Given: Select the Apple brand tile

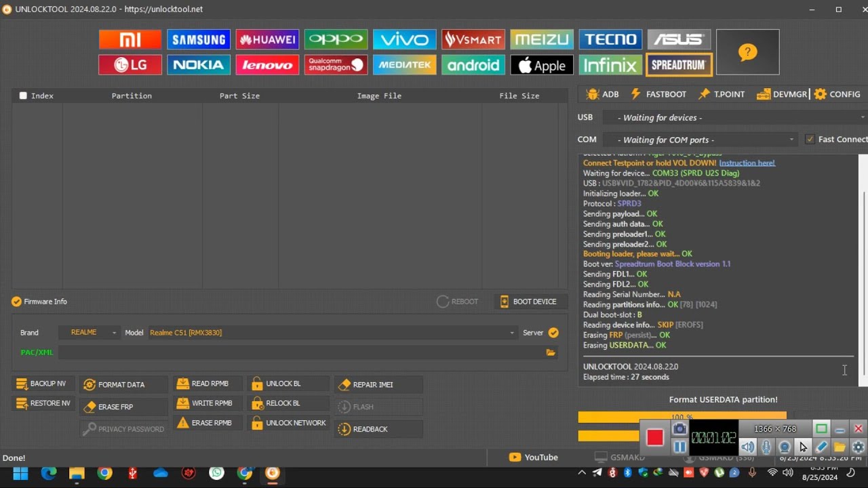Looking at the screenshot, I should (541, 65).
